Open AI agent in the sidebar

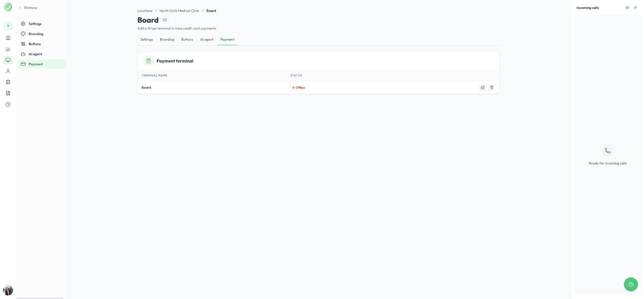coord(41,54)
